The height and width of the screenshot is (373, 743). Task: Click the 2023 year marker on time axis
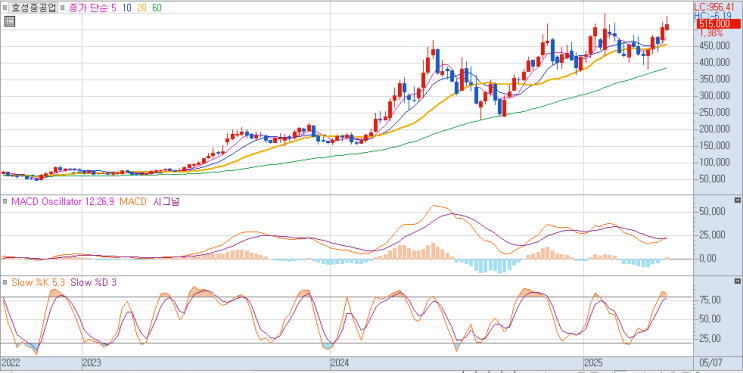92,363
